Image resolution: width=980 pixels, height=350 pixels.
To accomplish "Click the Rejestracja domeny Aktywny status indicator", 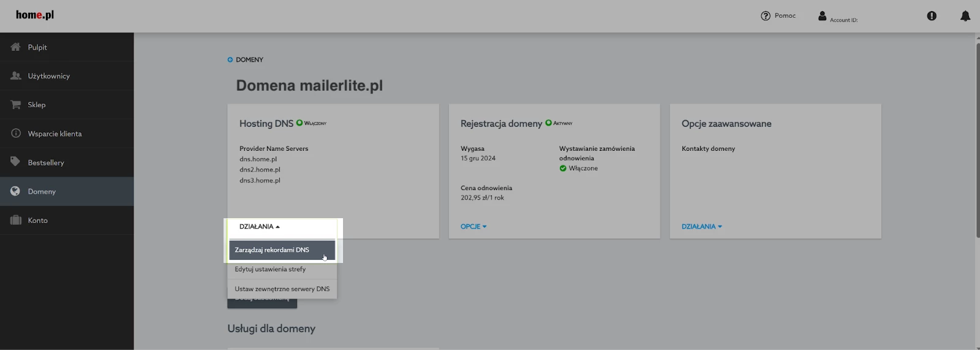I will coord(549,123).
